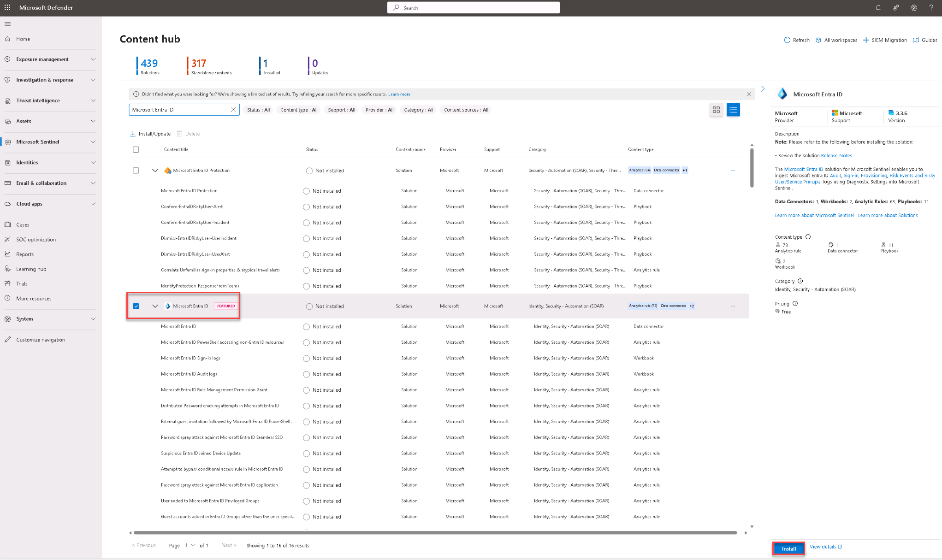Open the Status : All filter
The height and width of the screenshot is (560, 942).
click(x=258, y=110)
